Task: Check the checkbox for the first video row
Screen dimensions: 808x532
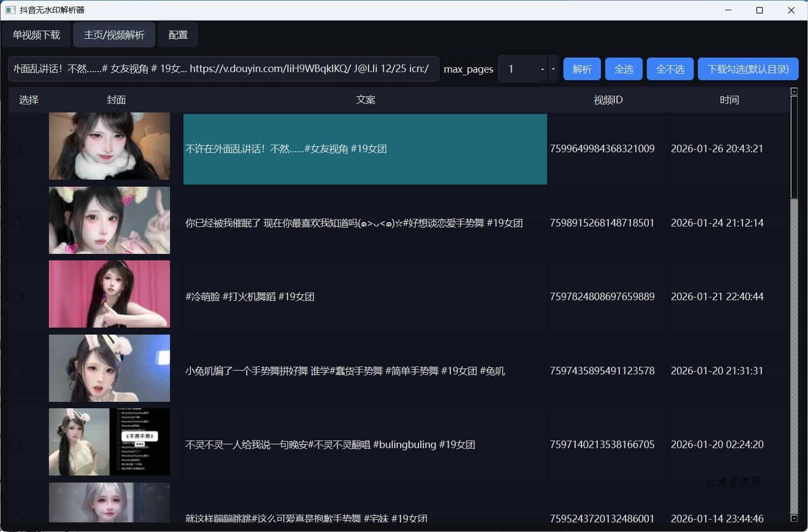Action: pyautogui.click(x=16, y=149)
